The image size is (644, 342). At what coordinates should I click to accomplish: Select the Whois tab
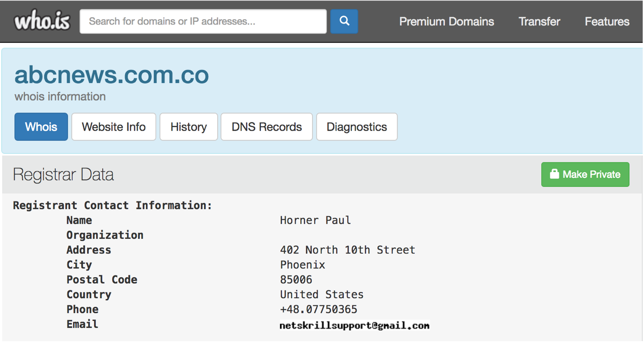point(41,127)
